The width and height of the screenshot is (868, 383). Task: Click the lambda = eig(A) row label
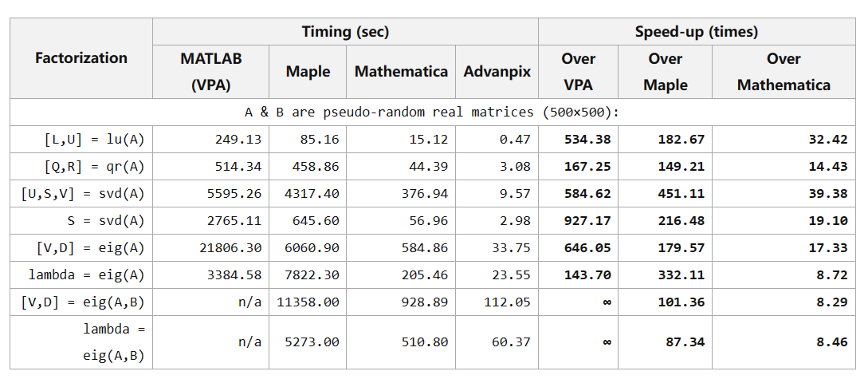(x=87, y=275)
